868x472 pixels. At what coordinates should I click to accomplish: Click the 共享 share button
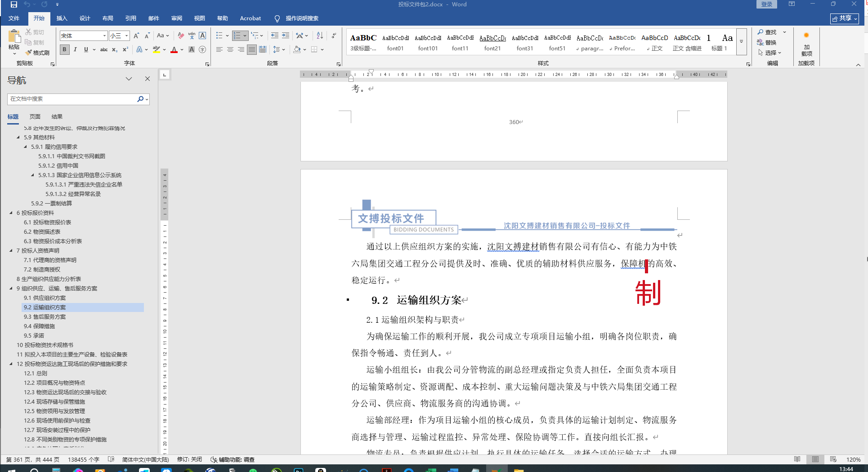point(844,18)
